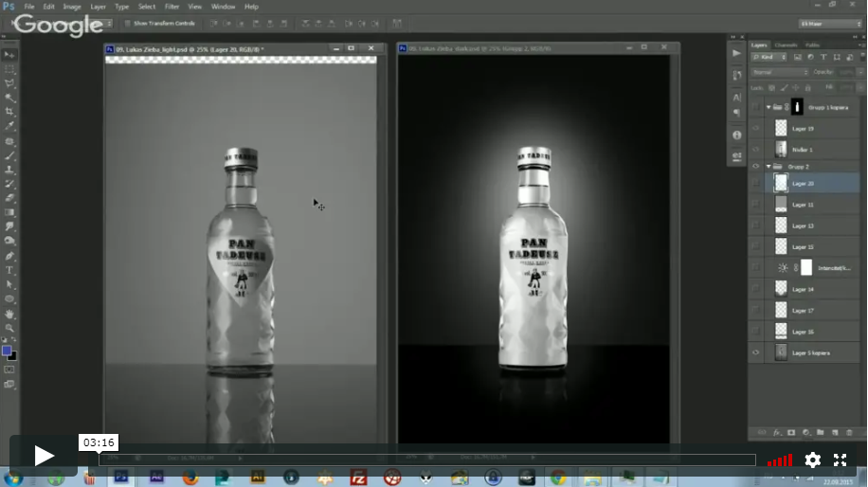Select the Brush tool

click(9, 156)
